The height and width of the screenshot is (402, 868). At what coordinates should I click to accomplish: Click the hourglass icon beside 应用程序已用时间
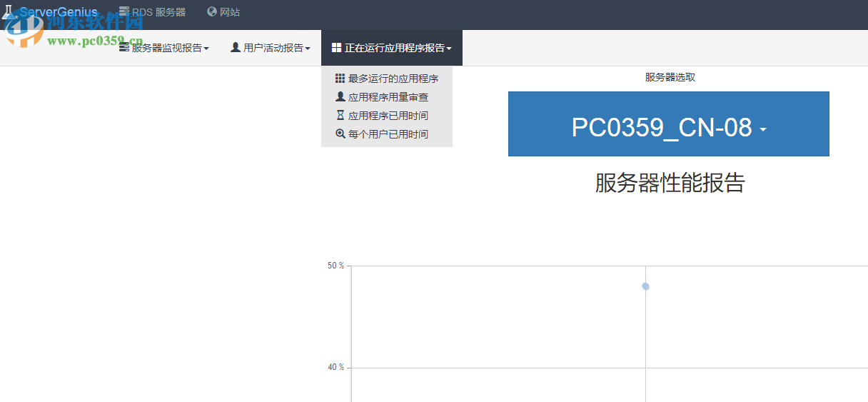pos(340,115)
